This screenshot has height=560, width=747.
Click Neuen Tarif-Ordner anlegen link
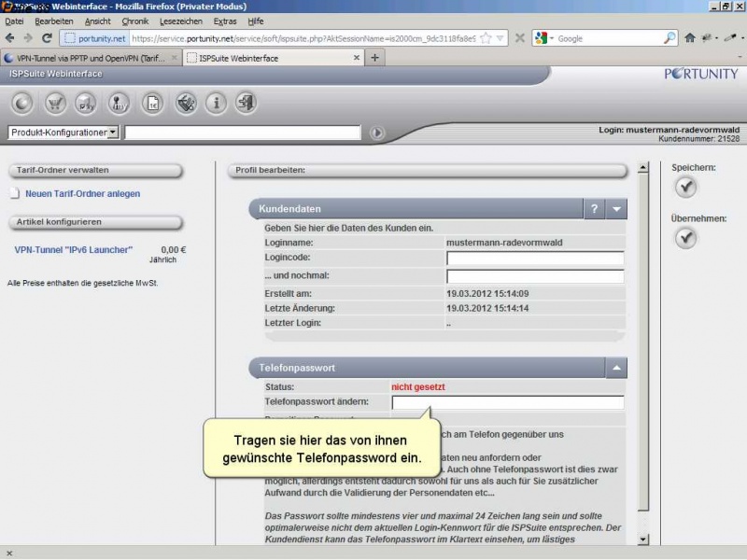[x=82, y=194]
